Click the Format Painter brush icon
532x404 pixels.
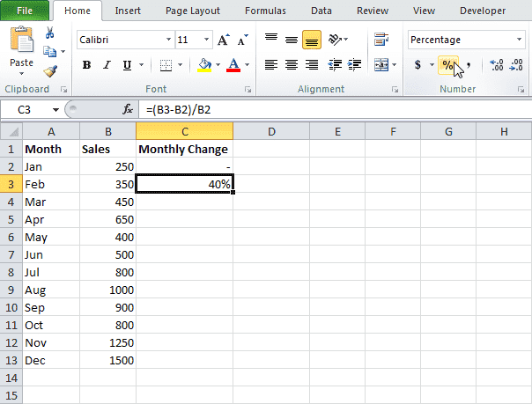pos(49,72)
